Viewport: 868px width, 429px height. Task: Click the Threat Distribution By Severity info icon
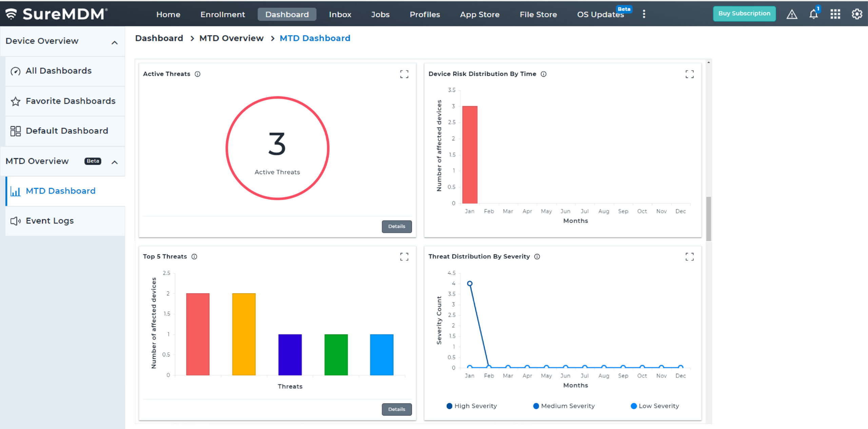(537, 257)
